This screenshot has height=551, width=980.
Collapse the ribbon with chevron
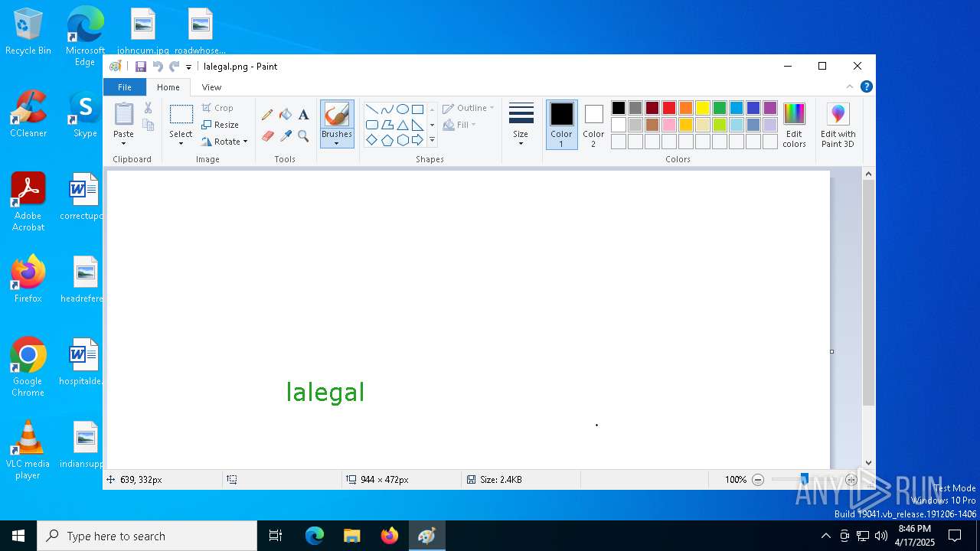(x=849, y=86)
